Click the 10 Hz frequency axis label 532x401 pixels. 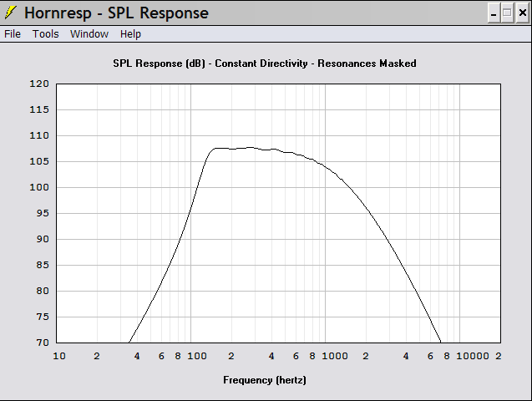click(x=59, y=356)
